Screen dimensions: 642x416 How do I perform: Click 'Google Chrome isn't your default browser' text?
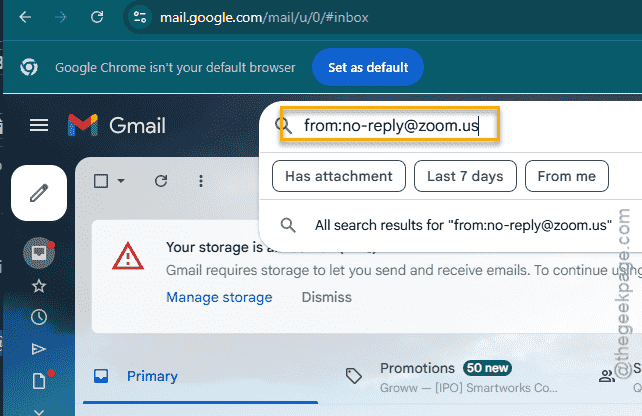pyautogui.click(x=175, y=67)
